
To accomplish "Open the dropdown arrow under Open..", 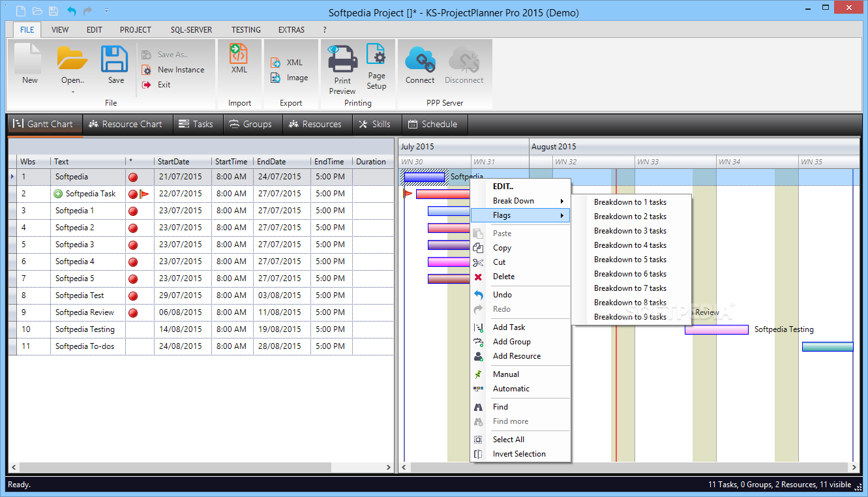I will tap(72, 92).
